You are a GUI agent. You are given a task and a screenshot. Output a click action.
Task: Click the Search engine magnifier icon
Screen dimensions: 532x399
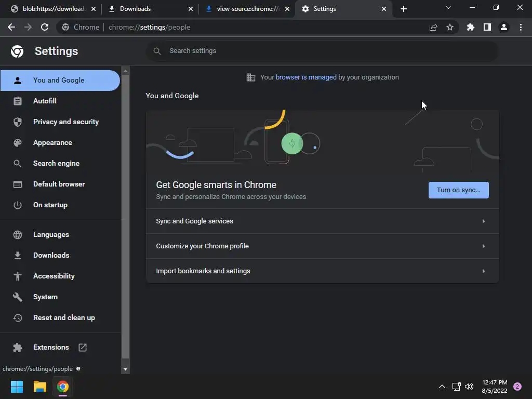(x=18, y=164)
